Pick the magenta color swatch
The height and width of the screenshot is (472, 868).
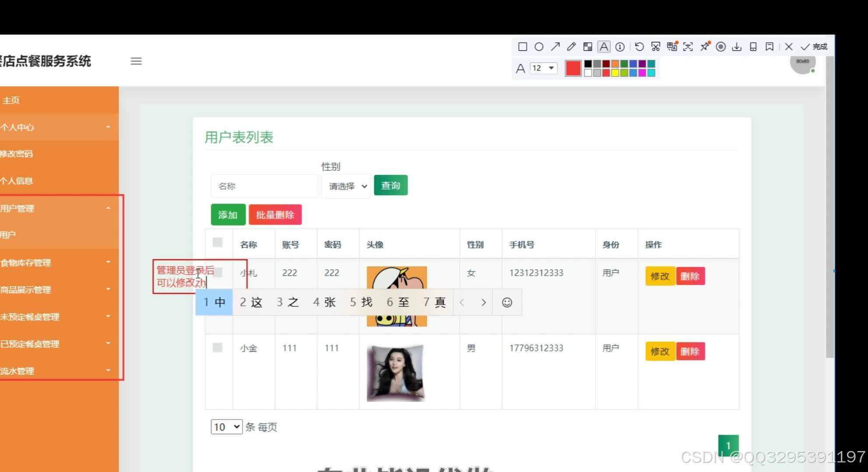642,73
